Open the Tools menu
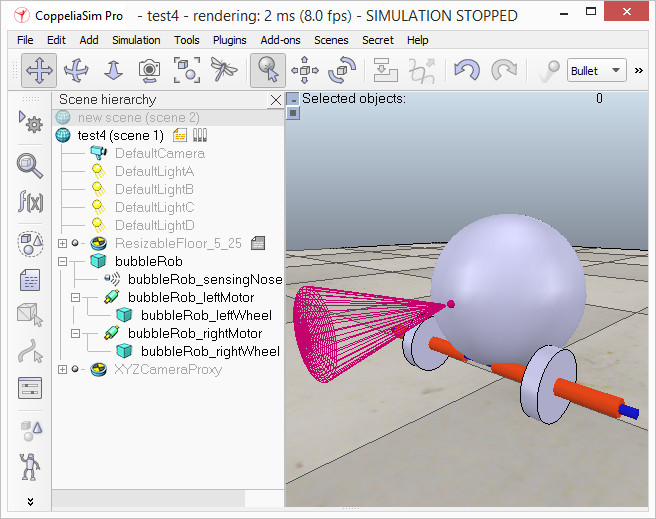This screenshot has width=656, height=519. pyautogui.click(x=187, y=40)
